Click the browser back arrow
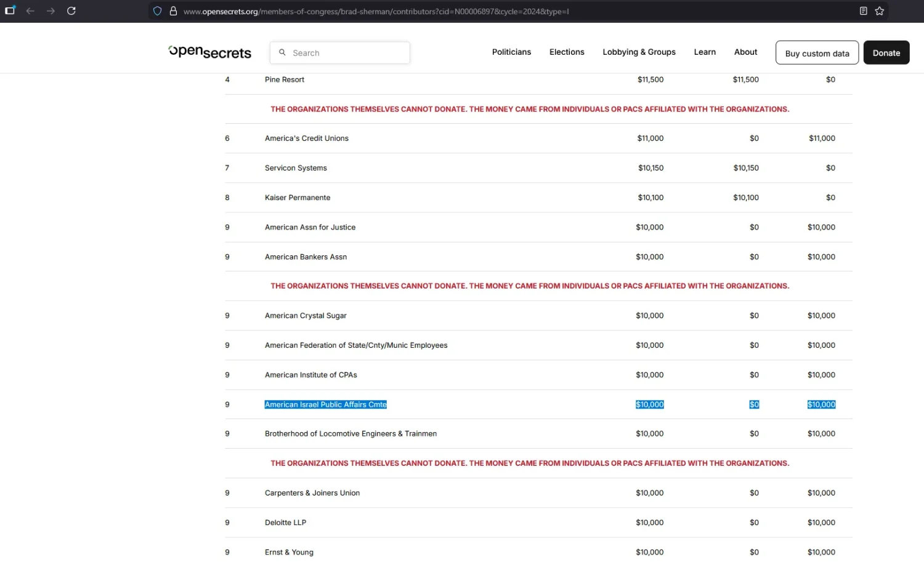 click(30, 11)
